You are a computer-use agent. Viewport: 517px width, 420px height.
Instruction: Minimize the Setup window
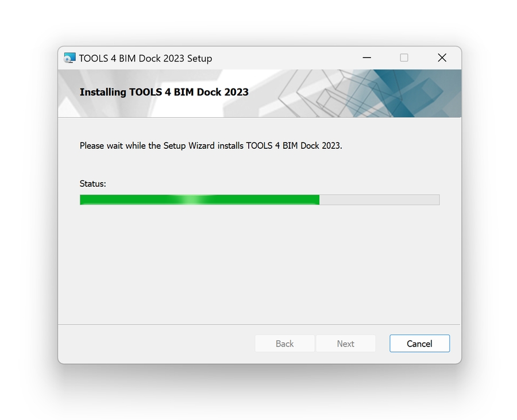pos(366,57)
